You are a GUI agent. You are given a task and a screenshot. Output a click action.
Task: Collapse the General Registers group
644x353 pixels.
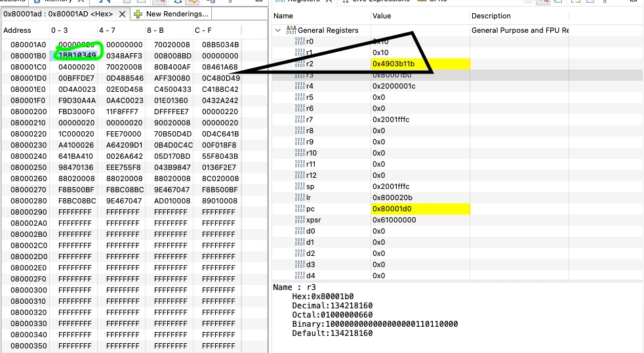[x=278, y=30]
